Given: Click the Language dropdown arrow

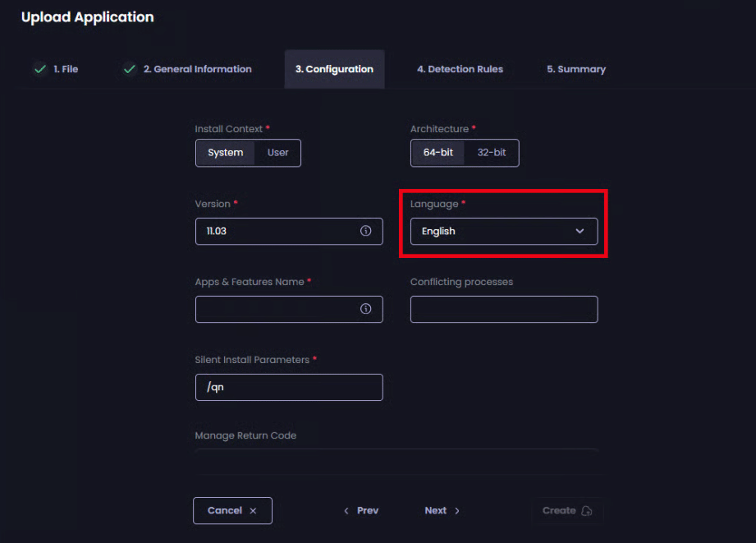Looking at the screenshot, I should 580,231.
